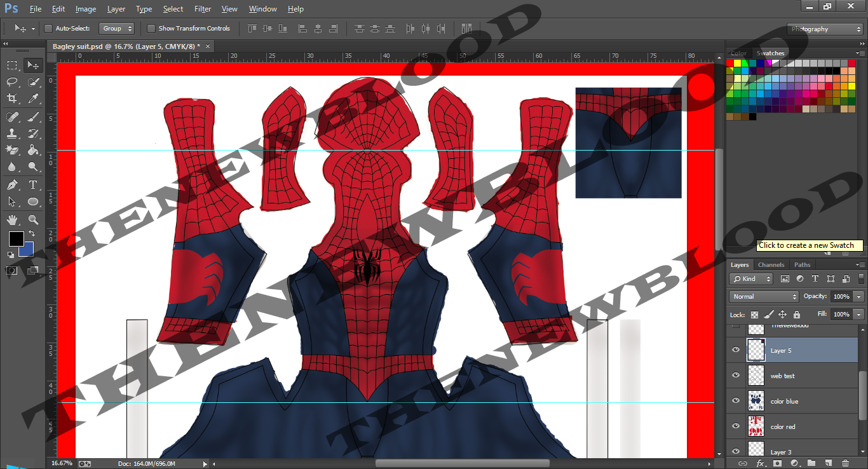This screenshot has height=469, width=868.
Task: Select the Eyedropper tool
Action: coord(33,98)
